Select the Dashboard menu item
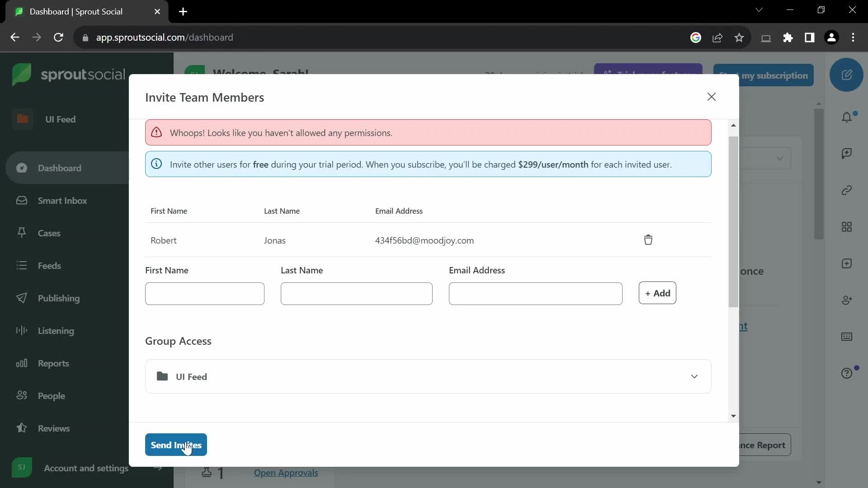This screenshot has width=868, height=488. (x=59, y=168)
